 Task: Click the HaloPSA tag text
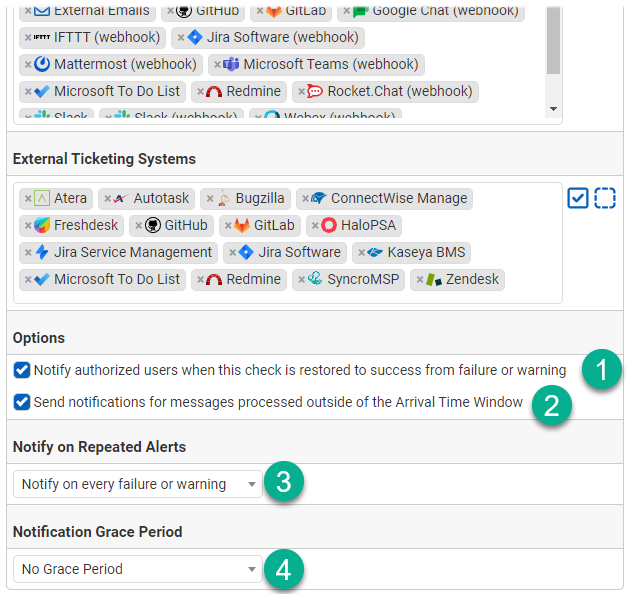pyautogui.click(x=368, y=225)
